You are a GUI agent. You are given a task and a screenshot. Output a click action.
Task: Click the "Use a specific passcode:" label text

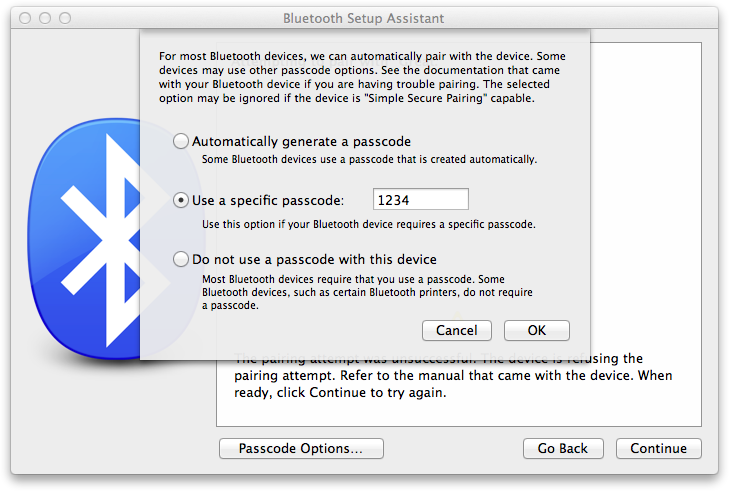(268, 200)
